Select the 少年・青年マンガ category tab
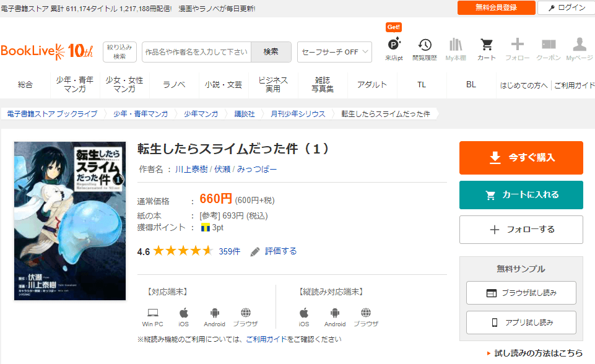 [x=75, y=85]
